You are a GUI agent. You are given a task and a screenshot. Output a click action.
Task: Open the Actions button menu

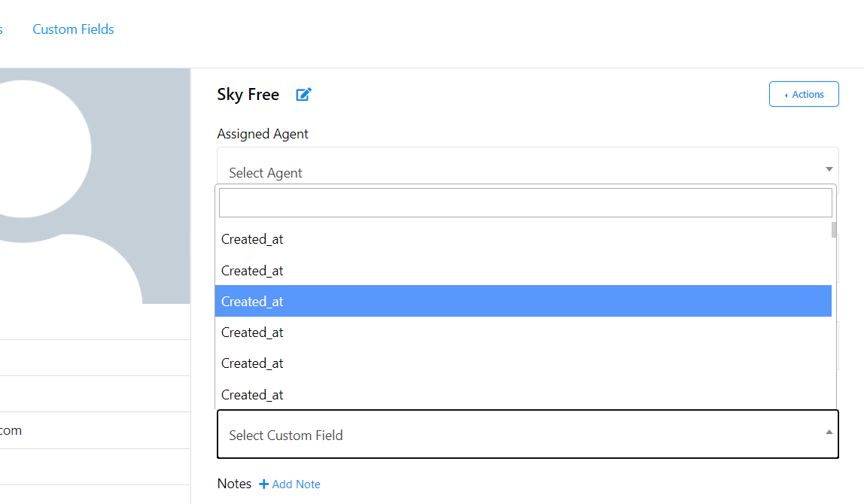[x=804, y=94]
